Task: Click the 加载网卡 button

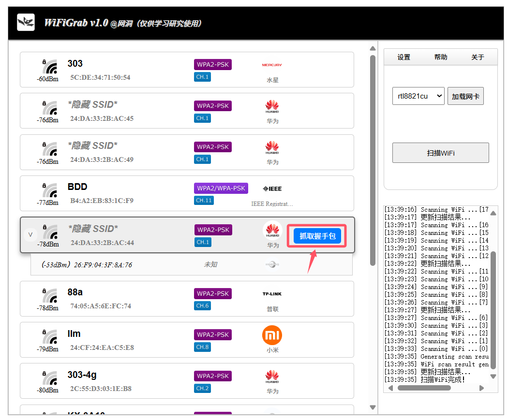Action: click(465, 96)
